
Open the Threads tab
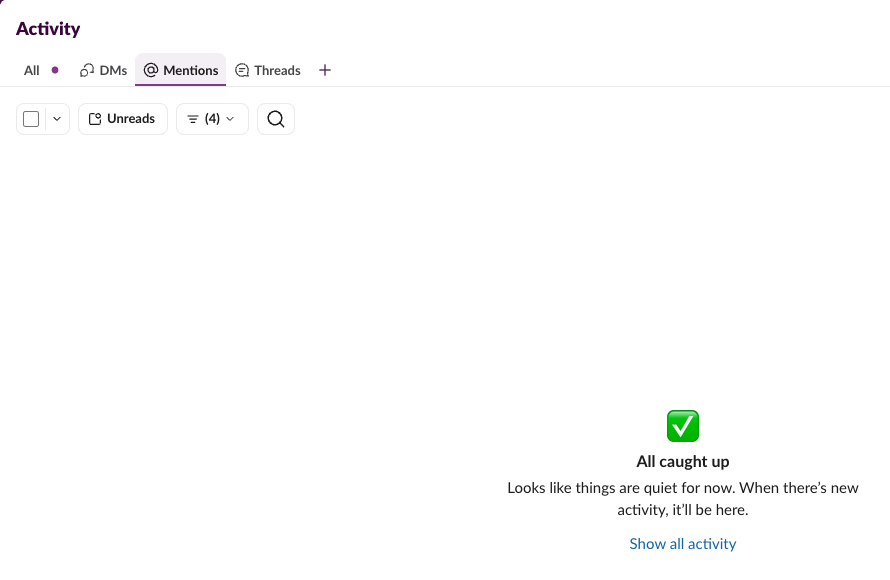tap(268, 70)
